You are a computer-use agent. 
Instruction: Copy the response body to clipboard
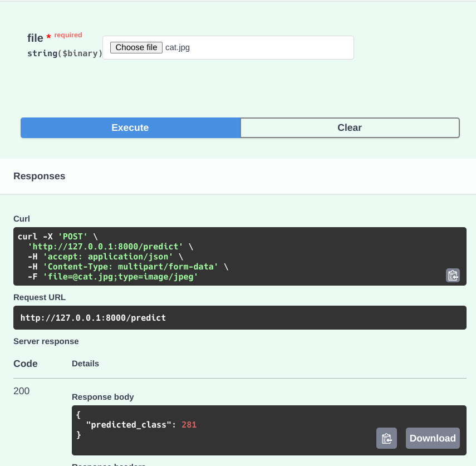(x=386, y=438)
